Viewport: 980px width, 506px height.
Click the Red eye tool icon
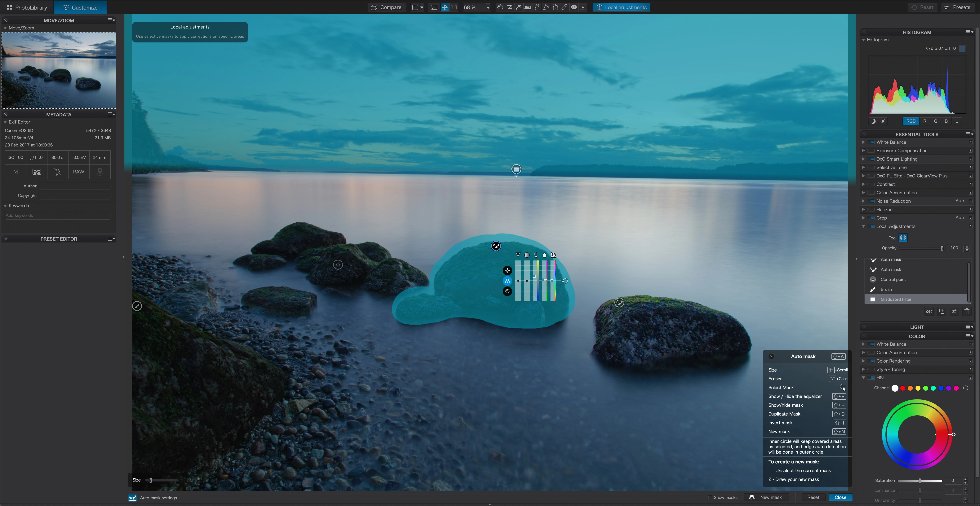pos(574,7)
